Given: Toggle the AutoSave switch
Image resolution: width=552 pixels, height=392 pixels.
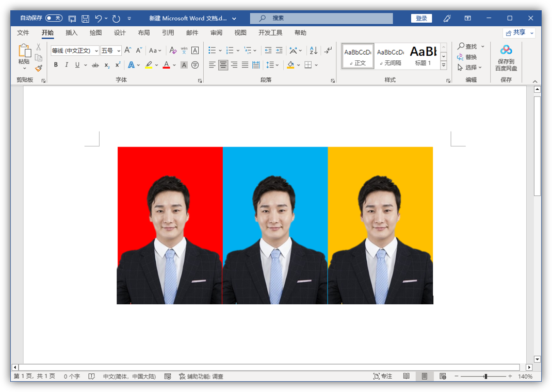Looking at the screenshot, I should pyautogui.click(x=54, y=18).
